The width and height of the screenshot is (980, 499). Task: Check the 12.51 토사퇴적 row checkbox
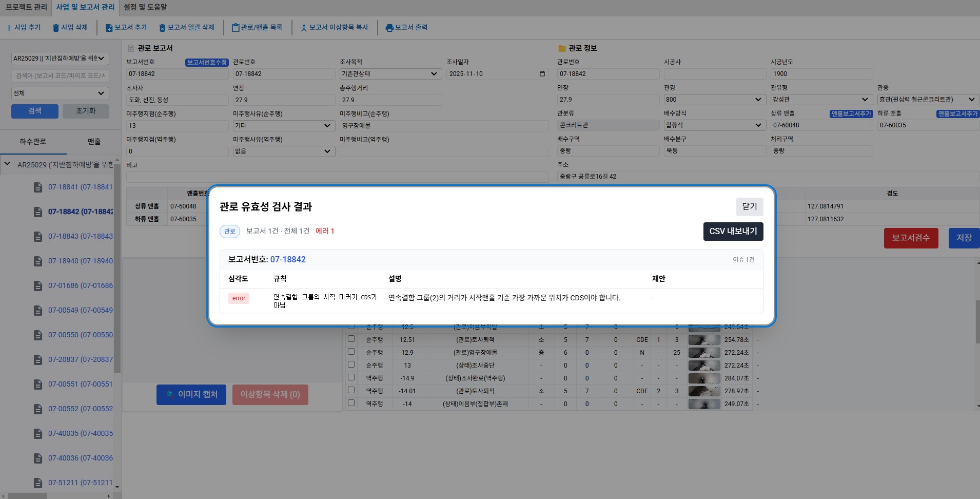pyautogui.click(x=351, y=339)
